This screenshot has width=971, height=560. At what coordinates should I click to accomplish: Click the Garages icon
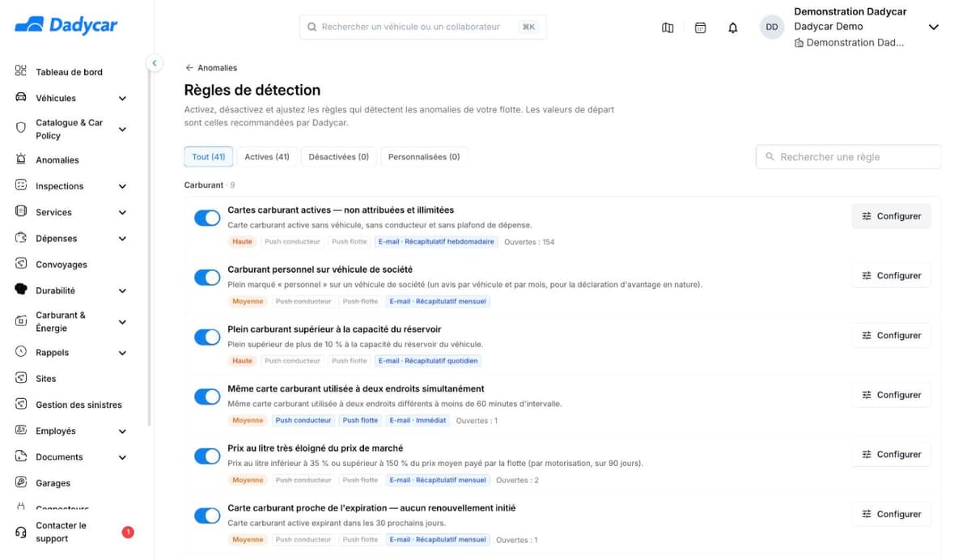pos(21,482)
